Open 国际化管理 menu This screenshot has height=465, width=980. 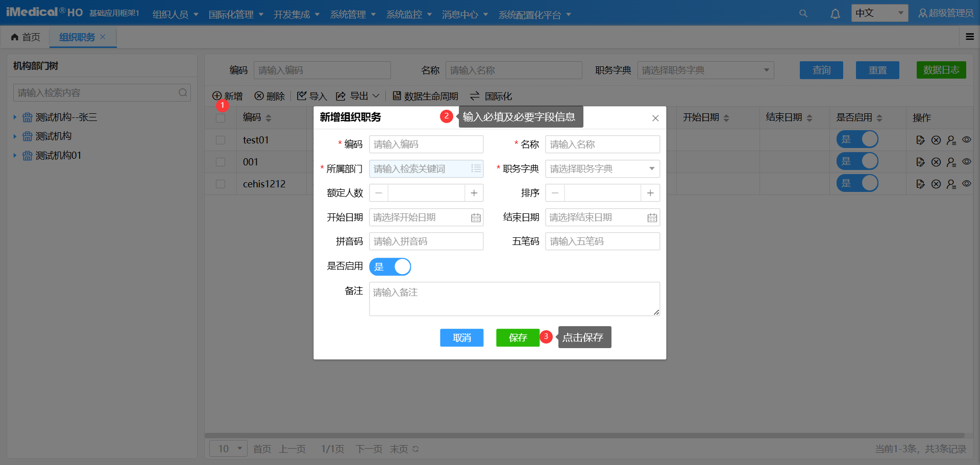pos(236,14)
